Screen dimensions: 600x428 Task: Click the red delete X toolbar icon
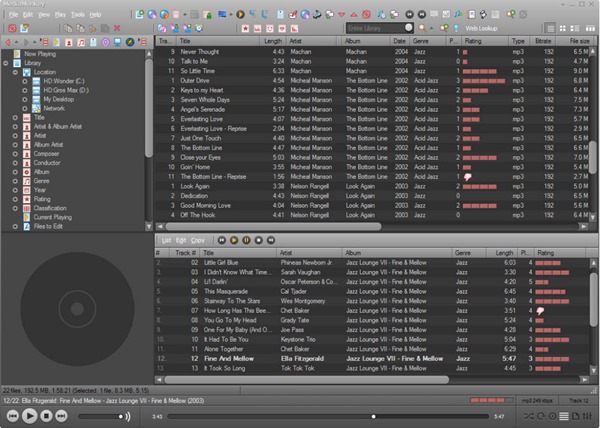click(x=117, y=28)
